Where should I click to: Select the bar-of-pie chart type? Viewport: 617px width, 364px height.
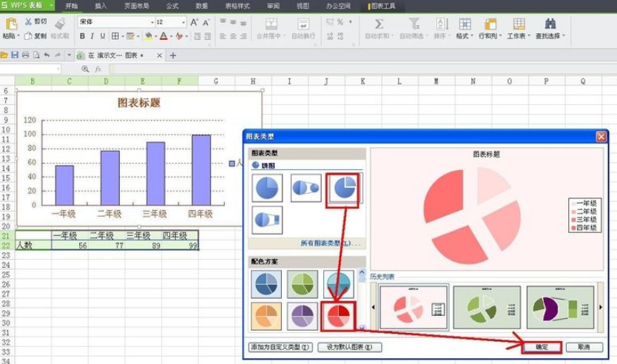tap(267, 220)
